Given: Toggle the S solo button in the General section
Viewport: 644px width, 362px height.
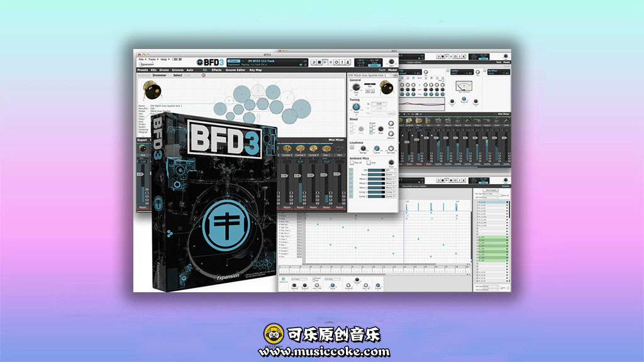Looking at the screenshot, I should coord(372,91).
